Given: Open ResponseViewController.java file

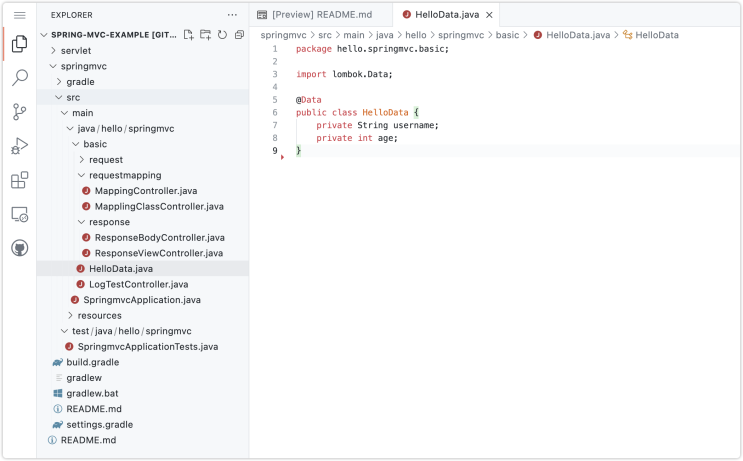Looking at the screenshot, I should (x=142, y=253).
